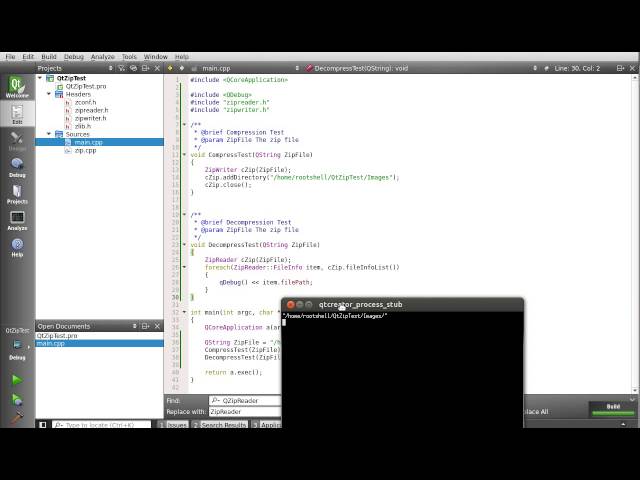Go back in editor navigation history
This screenshot has height=480, width=640.
tap(170, 68)
